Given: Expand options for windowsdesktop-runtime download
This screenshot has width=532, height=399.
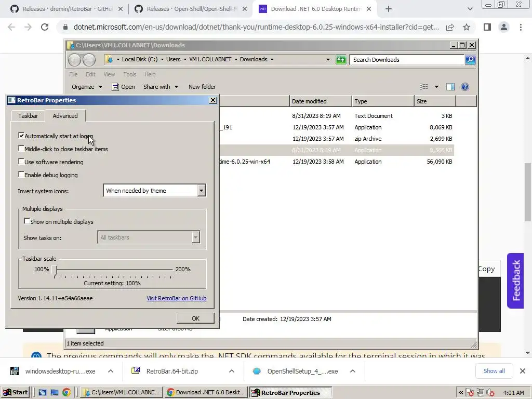Looking at the screenshot, I should click(111, 371).
